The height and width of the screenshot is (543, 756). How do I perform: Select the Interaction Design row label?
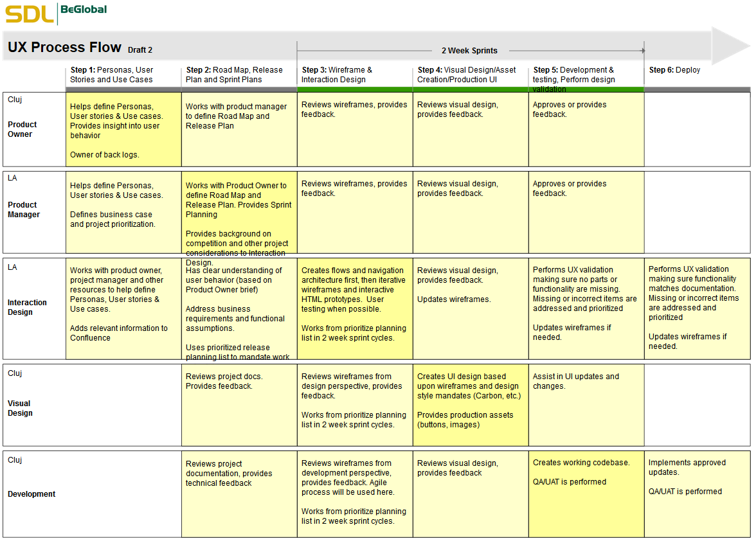tap(27, 307)
